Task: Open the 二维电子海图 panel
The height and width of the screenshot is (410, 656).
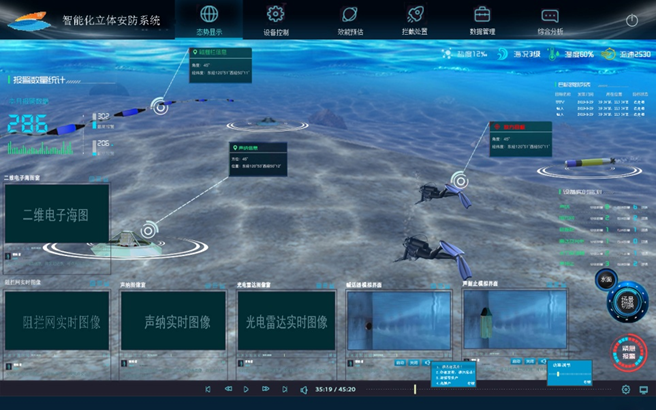Action: 56,214
